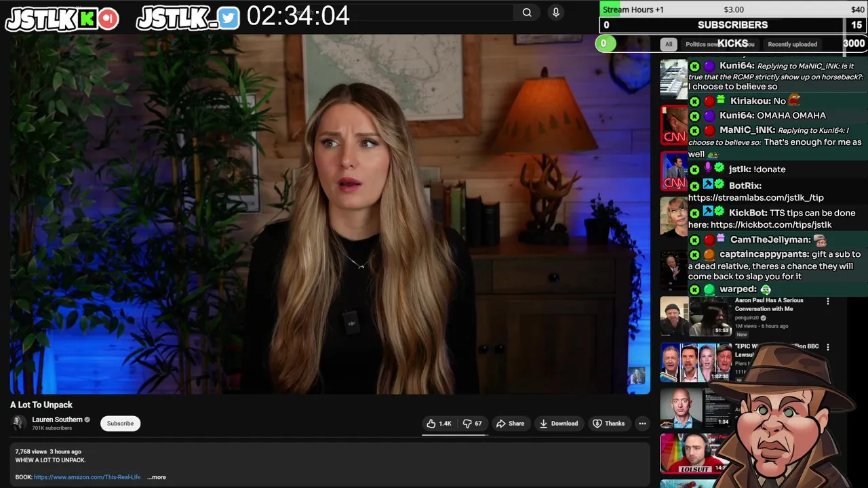
Task: Open the Jeff Bezos video thumbnail
Action: 695,407
